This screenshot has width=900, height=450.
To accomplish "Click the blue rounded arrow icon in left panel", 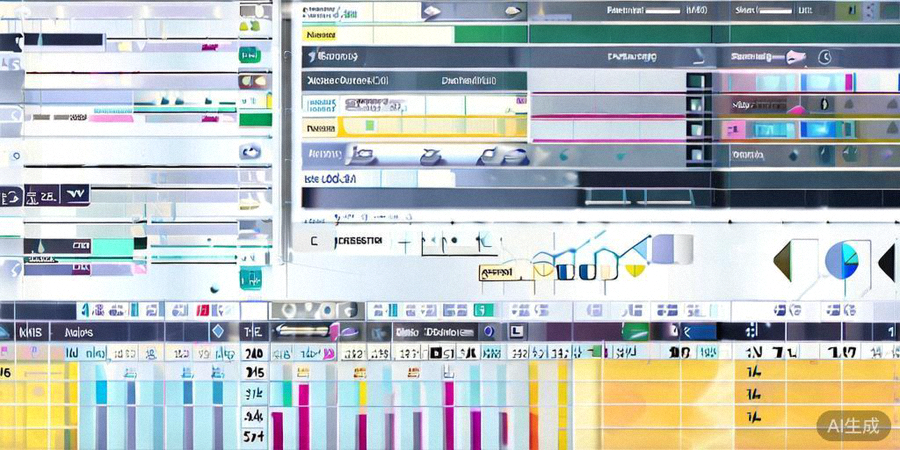I will pyautogui.click(x=249, y=152).
